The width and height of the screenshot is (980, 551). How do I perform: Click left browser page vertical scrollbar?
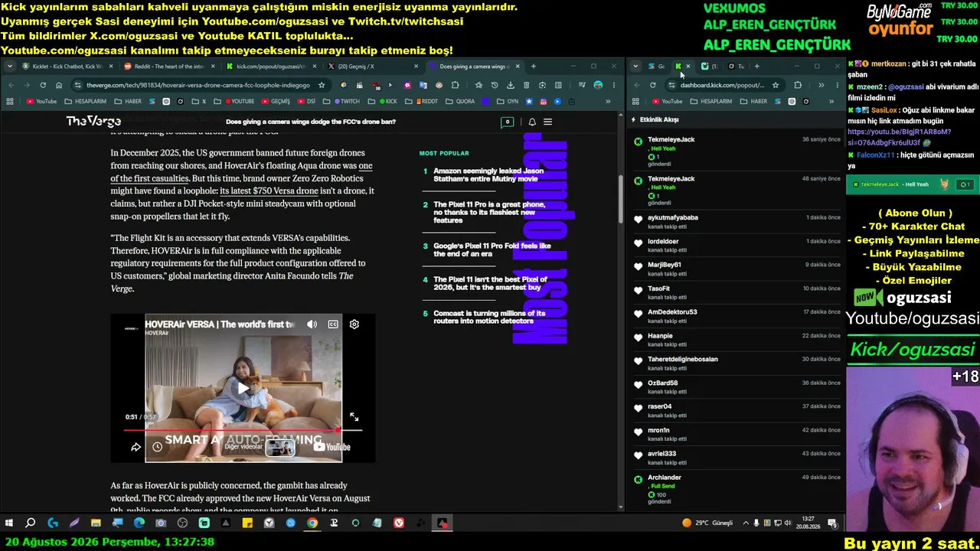click(x=622, y=199)
